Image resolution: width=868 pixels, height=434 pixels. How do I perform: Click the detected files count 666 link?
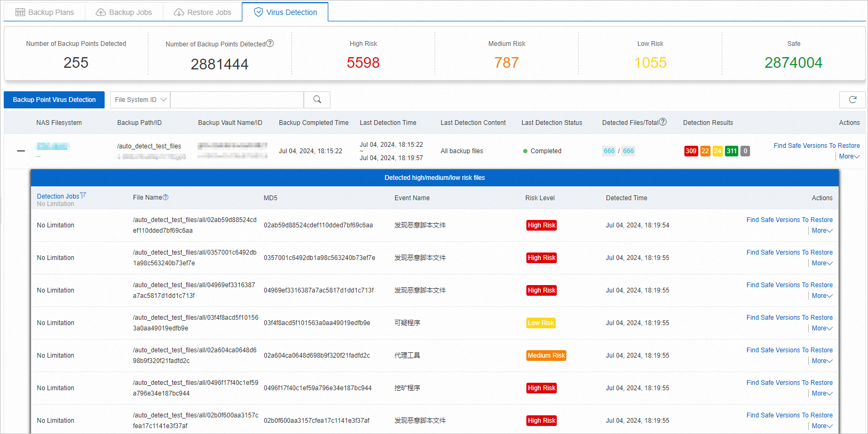pos(609,151)
